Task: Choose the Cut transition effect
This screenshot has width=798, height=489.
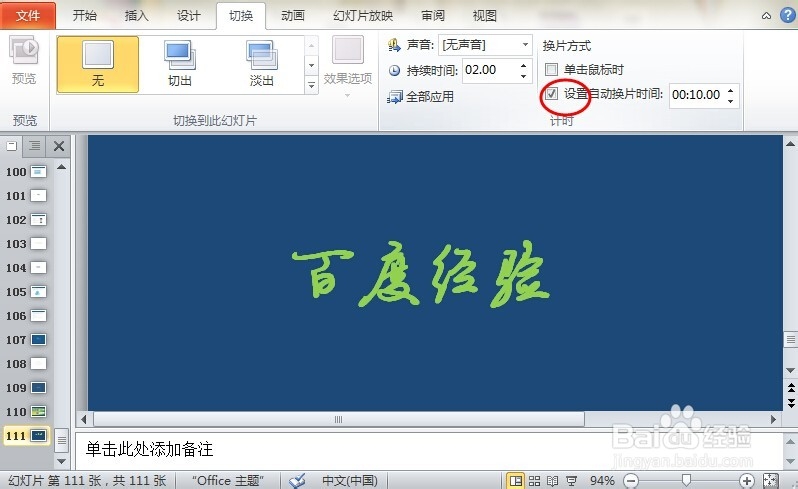Action: point(180,65)
